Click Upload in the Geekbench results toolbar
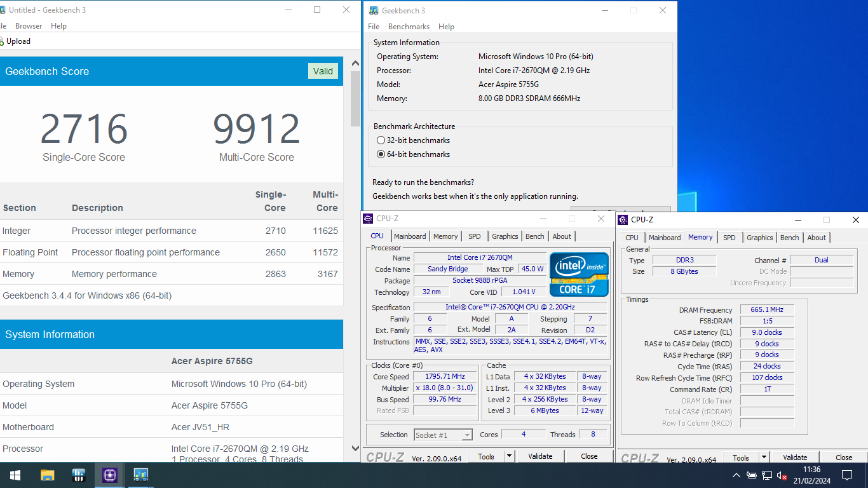The width and height of the screenshot is (868, 488). click(15, 41)
